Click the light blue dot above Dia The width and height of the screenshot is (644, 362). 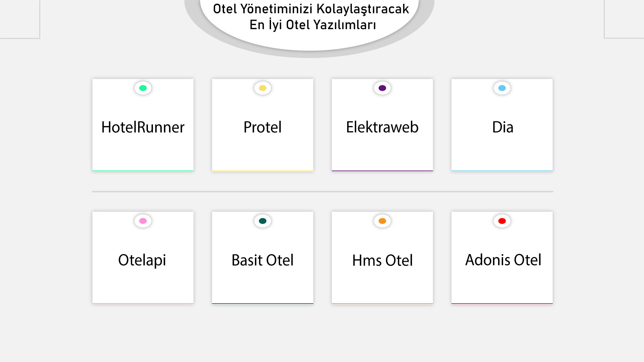click(x=502, y=88)
